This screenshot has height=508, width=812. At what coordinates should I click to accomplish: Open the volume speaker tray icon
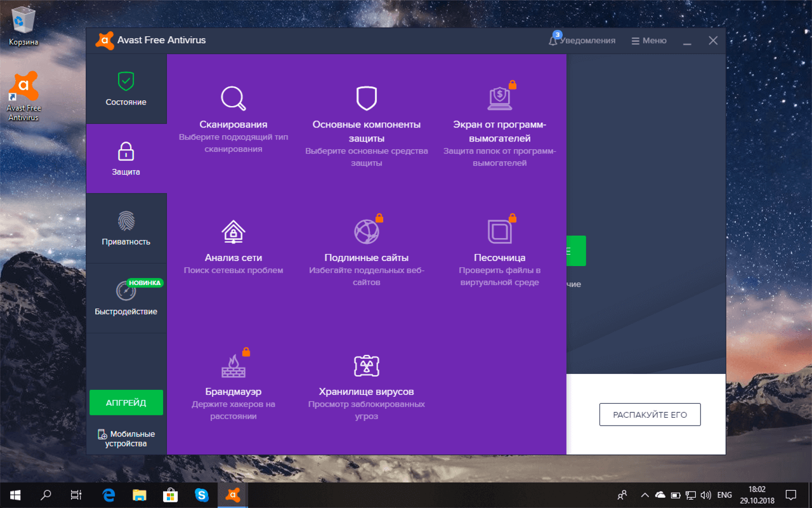point(706,495)
